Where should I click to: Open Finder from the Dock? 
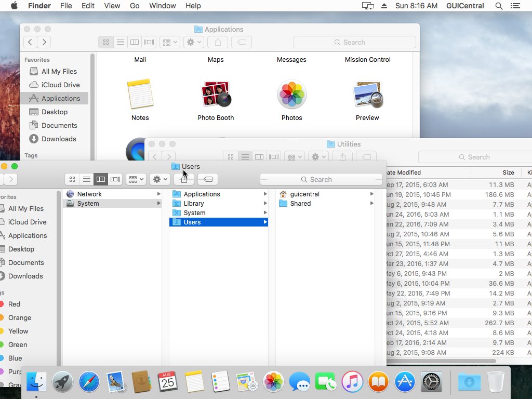[36, 382]
